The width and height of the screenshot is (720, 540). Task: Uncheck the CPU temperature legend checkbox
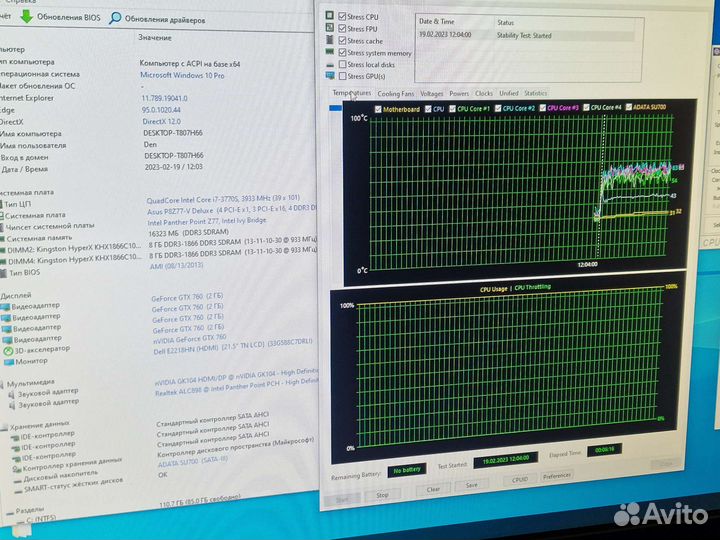[428, 109]
